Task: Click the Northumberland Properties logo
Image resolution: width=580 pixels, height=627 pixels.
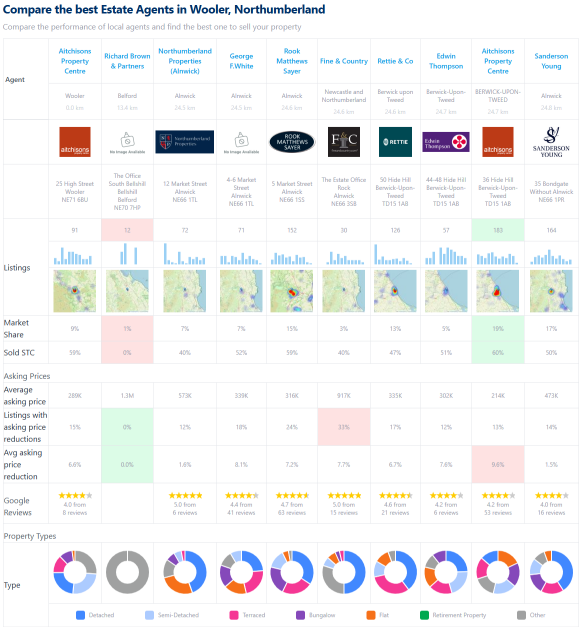Action: [x=184, y=142]
